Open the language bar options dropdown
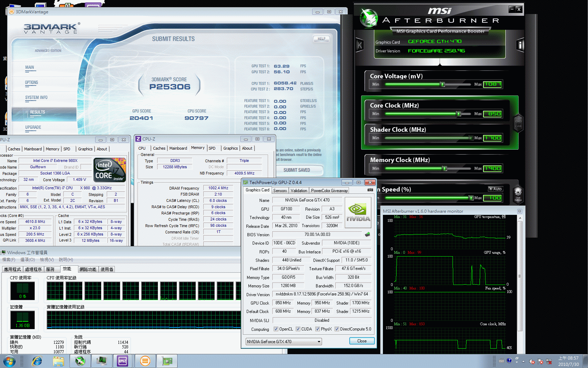The image size is (588, 368). [517, 362]
